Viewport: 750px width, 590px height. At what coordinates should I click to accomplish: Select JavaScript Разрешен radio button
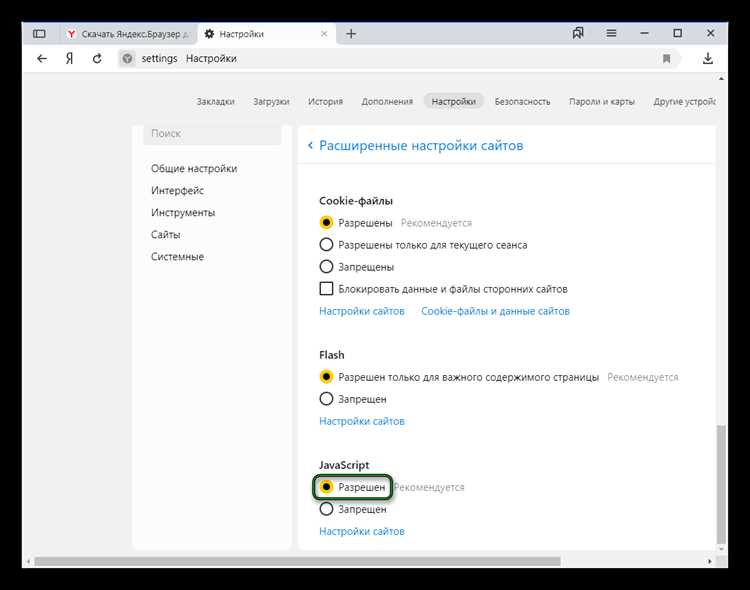(x=326, y=487)
